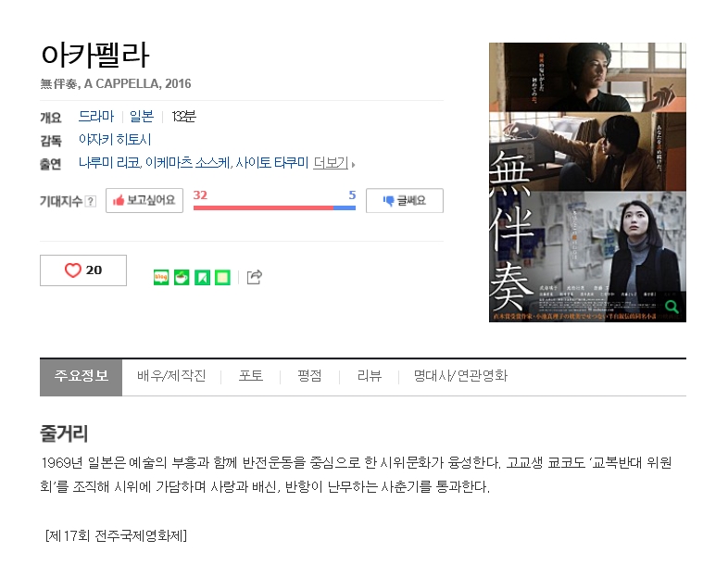Click the magnifier icon on the poster
This screenshot has width=728, height=565.
click(x=672, y=307)
